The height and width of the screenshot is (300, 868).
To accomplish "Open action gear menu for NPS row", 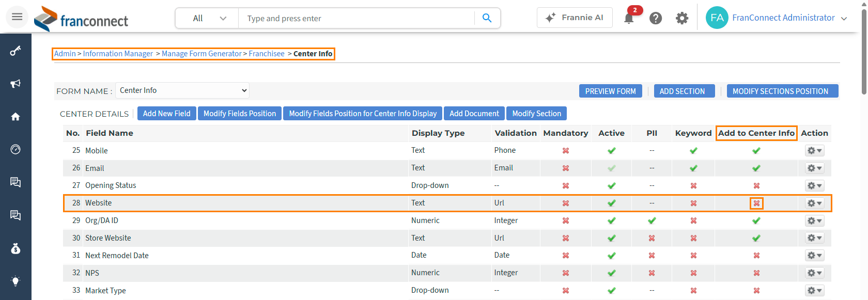I will 814,273.
